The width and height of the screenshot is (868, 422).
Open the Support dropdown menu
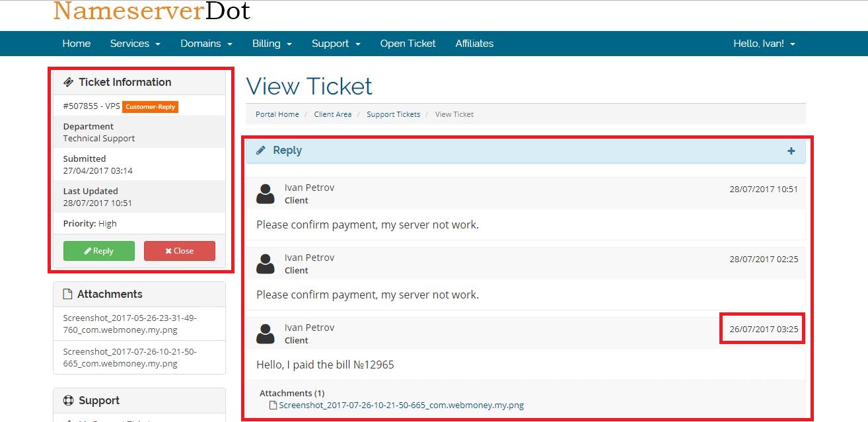(x=336, y=44)
